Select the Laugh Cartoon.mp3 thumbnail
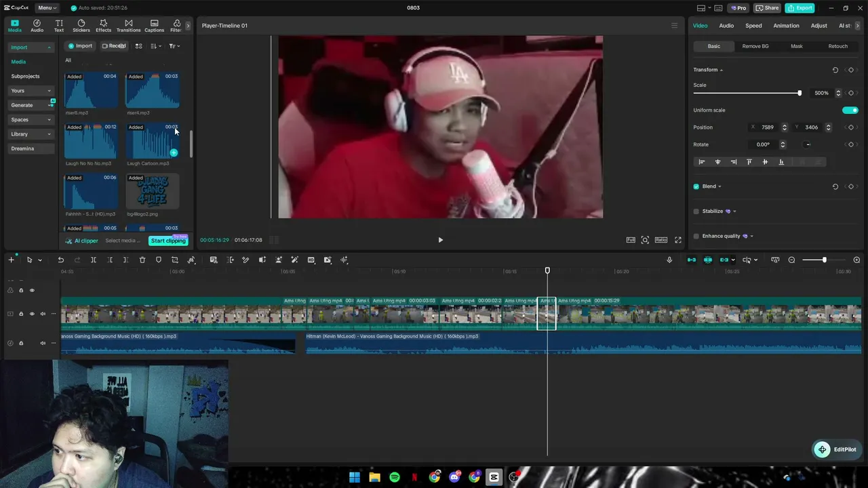Viewport: 868px width, 488px height. [153, 141]
